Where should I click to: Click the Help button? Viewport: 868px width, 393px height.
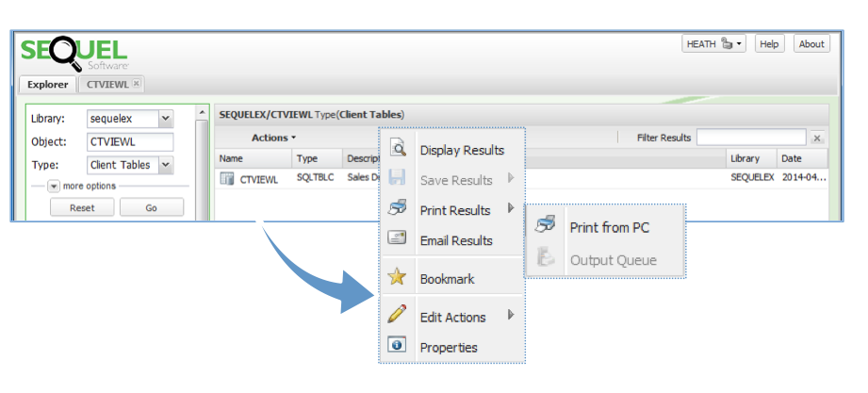coord(769,44)
